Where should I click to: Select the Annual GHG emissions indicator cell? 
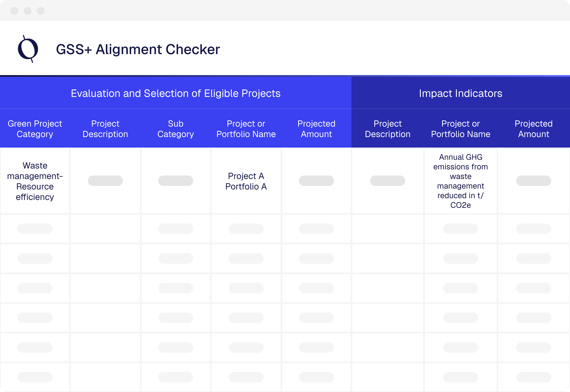point(460,181)
